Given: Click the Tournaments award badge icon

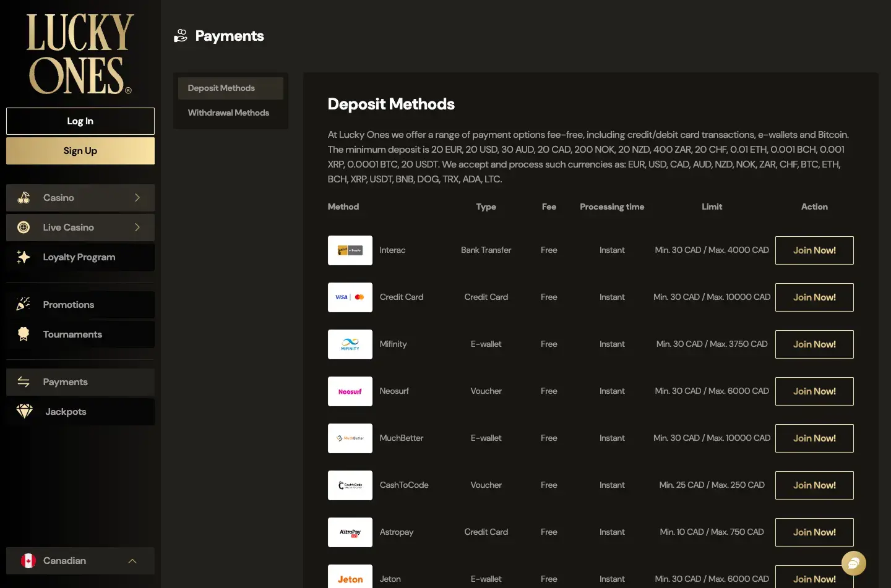Looking at the screenshot, I should coord(24,334).
